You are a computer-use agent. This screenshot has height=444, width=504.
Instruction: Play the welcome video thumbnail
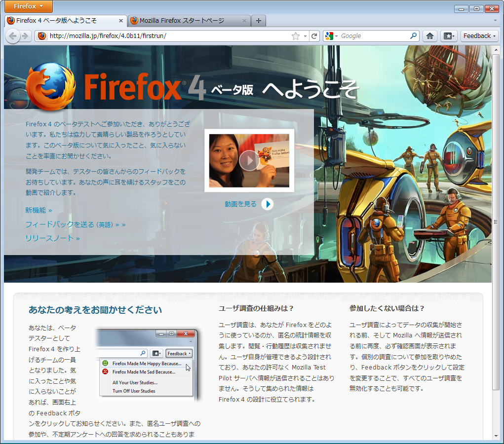[249, 160]
